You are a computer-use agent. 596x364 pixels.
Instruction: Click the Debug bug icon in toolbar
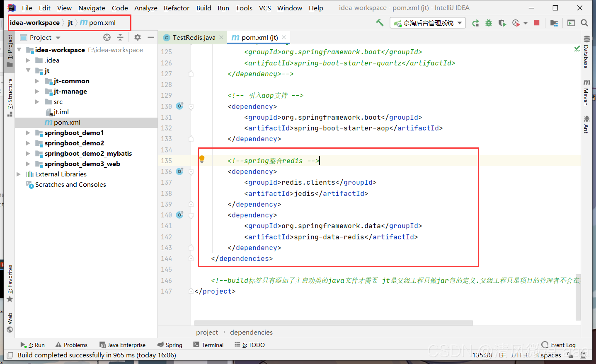[x=489, y=23]
